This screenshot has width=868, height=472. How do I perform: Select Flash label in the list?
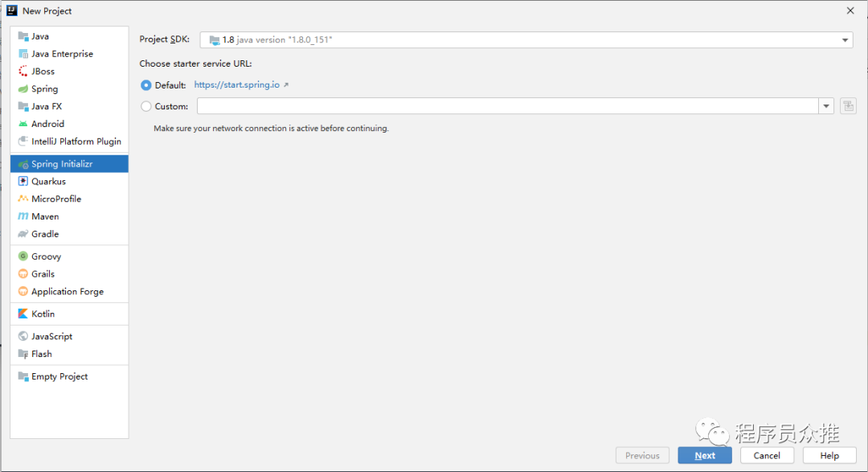pyautogui.click(x=42, y=354)
